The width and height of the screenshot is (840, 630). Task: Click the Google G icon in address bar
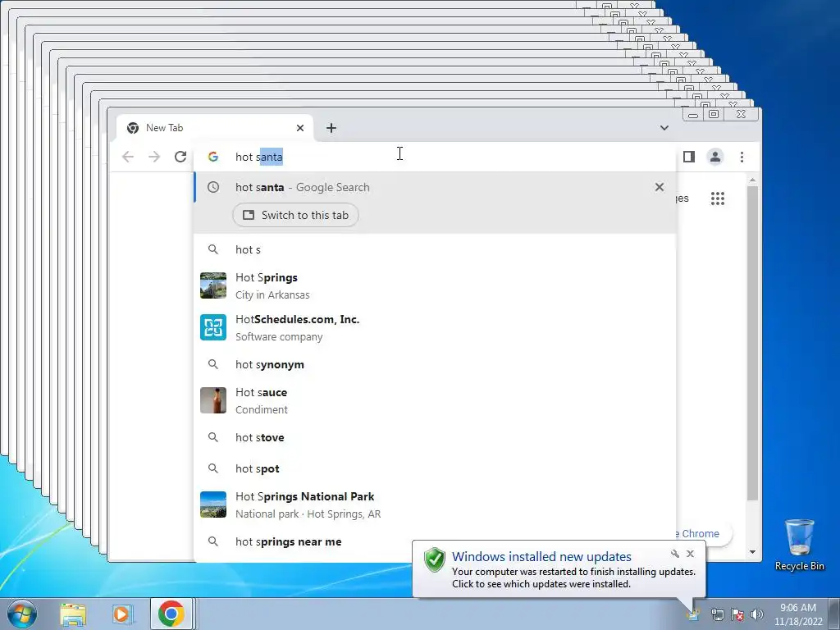[x=213, y=157]
